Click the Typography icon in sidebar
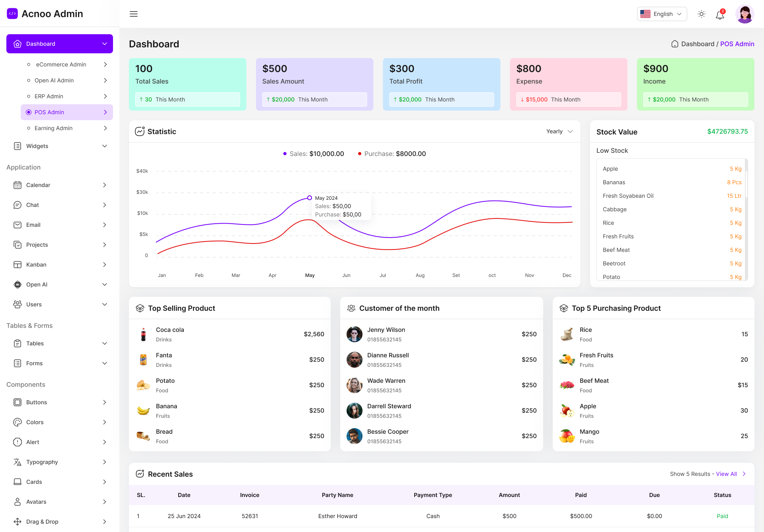Image resolution: width=764 pixels, height=532 pixels. point(18,462)
